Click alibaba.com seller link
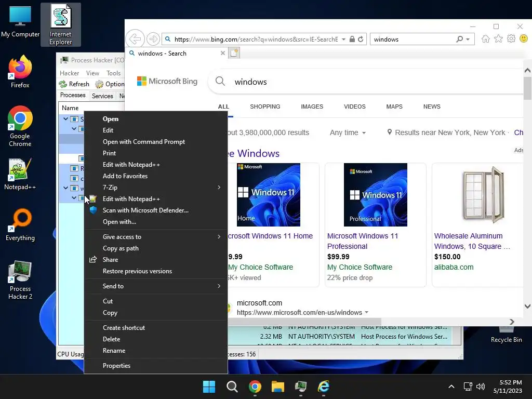 click(x=454, y=267)
